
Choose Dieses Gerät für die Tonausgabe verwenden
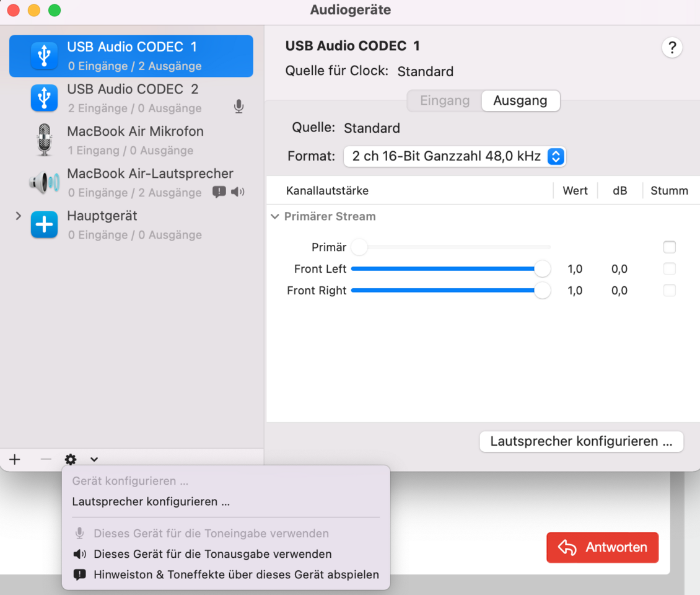pos(212,554)
